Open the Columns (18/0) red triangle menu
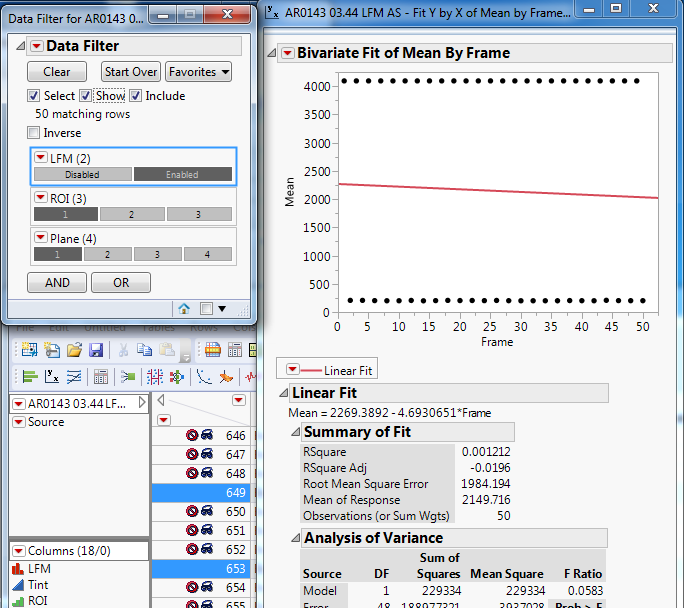Image resolution: width=684 pixels, height=608 pixels. [x=18, y=550]
